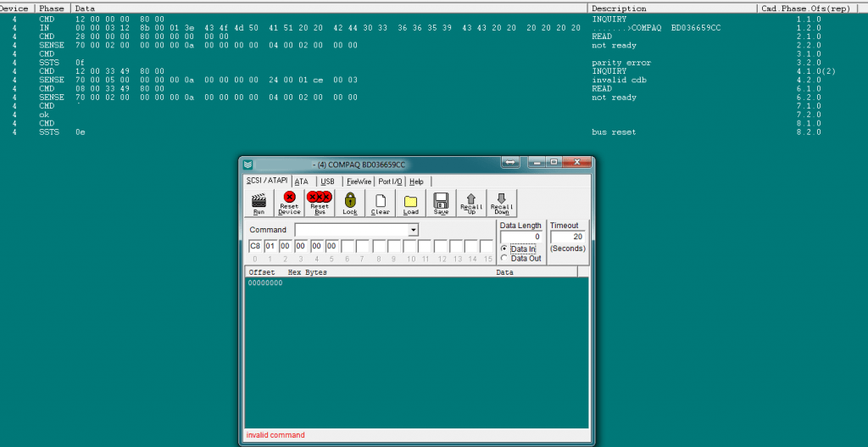Recall Up the previous command
The width and height of the screenshot is (868, 447).
(x=471, y=204)
